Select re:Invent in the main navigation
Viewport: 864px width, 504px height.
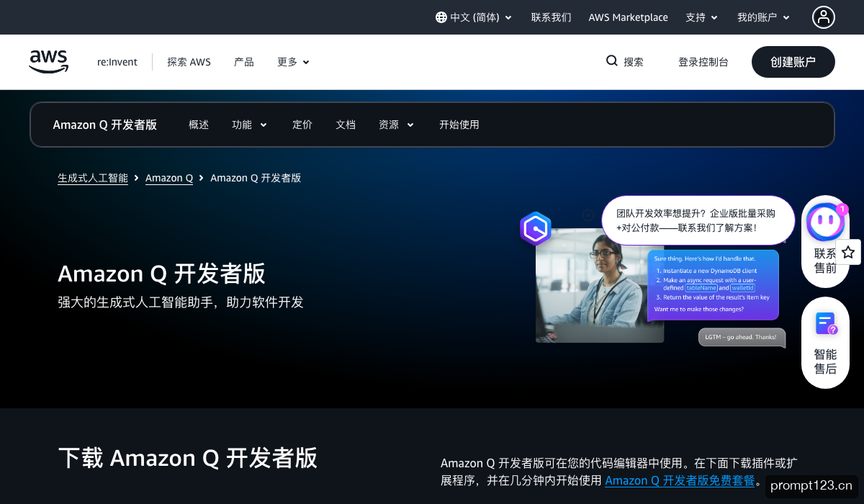point(117,62)
